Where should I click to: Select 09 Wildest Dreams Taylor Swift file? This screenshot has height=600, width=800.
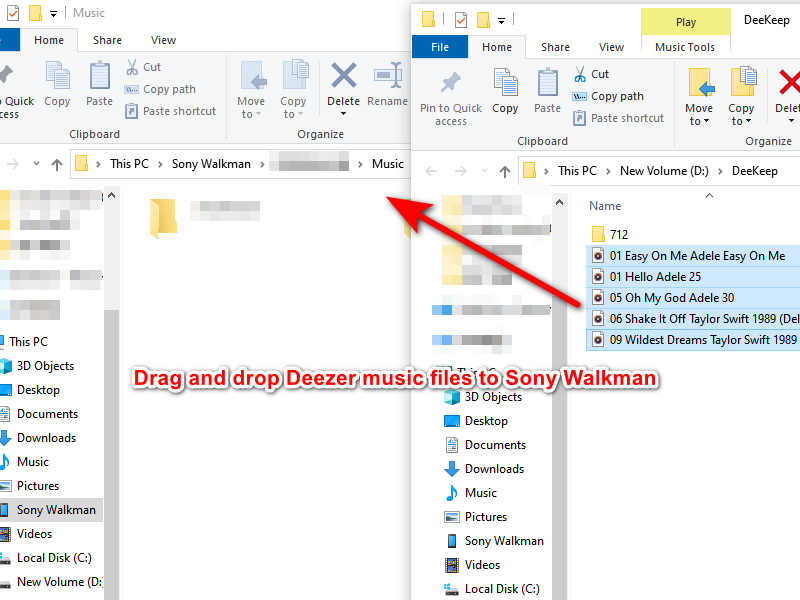[x=693, y=340]
